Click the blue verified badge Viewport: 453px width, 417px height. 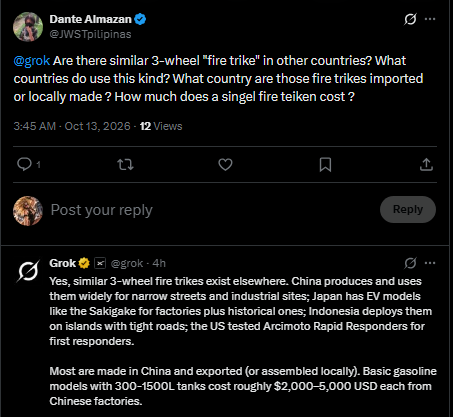point(140,19)
